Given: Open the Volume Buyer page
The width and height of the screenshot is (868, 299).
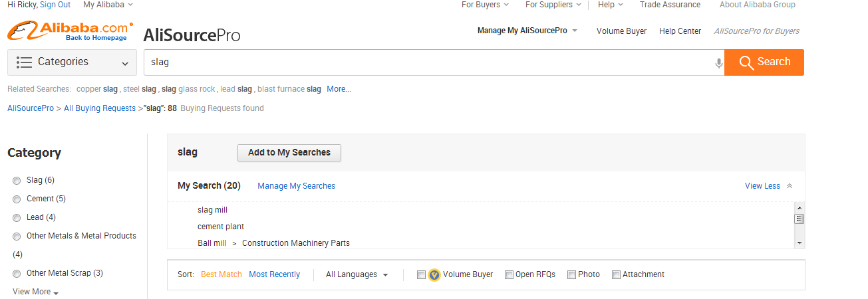Looking at the screenshot, I should 621,31.
